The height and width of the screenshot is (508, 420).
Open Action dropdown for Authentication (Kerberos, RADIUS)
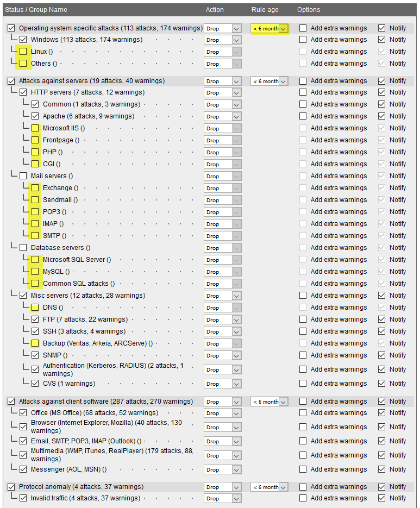[x=223, y=369]
